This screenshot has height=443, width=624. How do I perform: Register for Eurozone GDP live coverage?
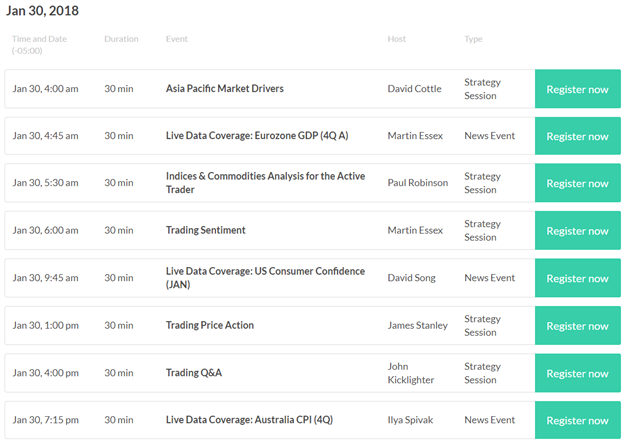tap(577, 136)
